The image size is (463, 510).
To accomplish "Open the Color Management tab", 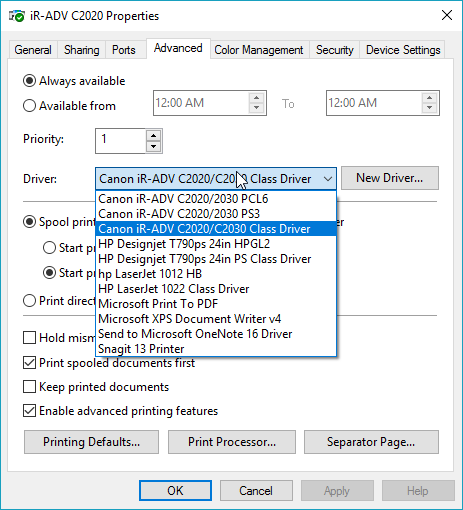I will point(259,50).
